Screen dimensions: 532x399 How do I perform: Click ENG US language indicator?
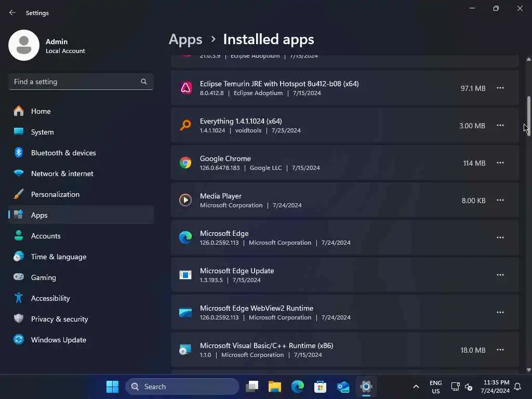coord(436,387)
